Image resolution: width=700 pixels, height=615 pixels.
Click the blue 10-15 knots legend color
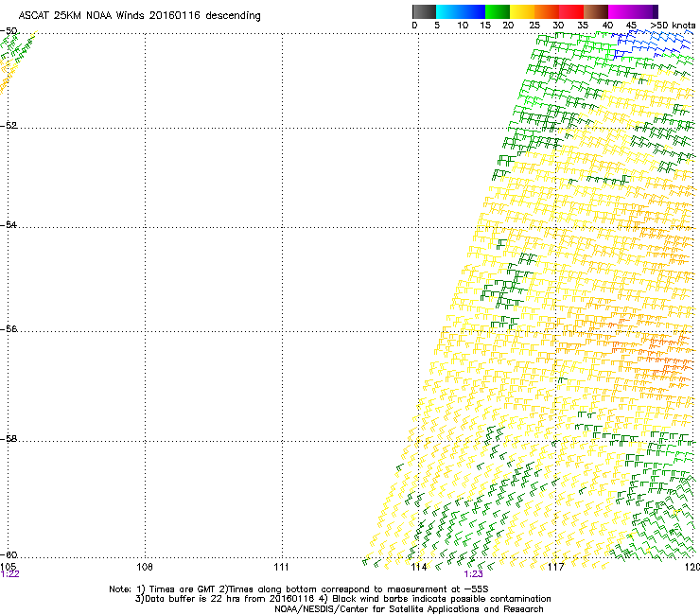pyautogui.click(x=472, y=11)
